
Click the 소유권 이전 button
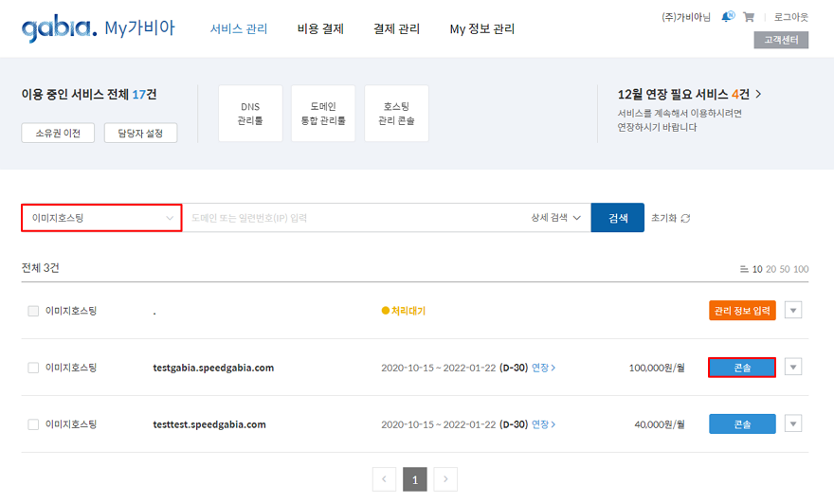point(58,133)
